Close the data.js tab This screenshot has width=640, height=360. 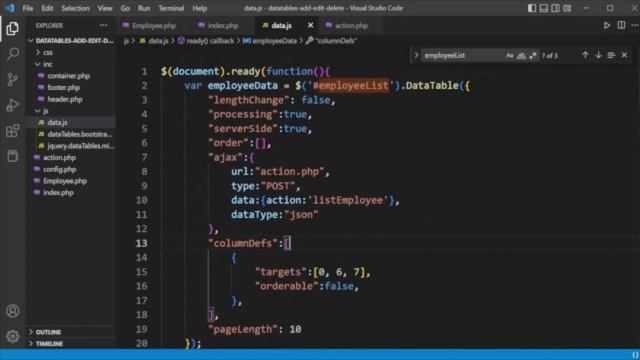[x=311, y=25]
